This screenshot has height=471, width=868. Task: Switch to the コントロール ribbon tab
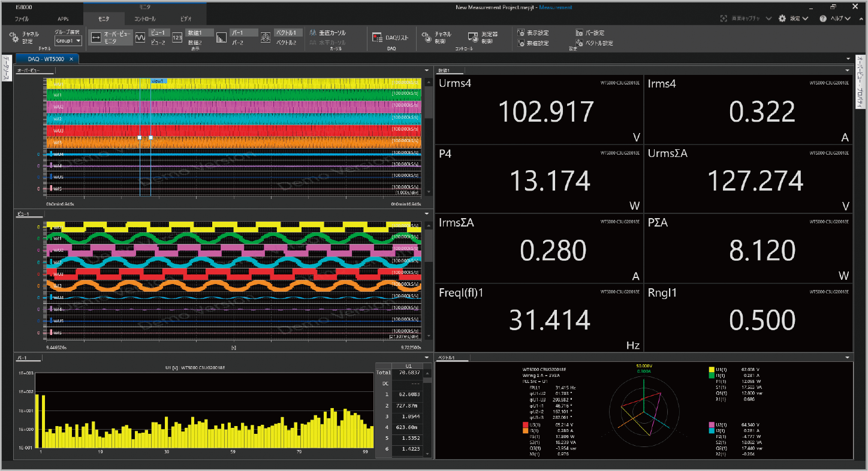(x=145, y=19)
